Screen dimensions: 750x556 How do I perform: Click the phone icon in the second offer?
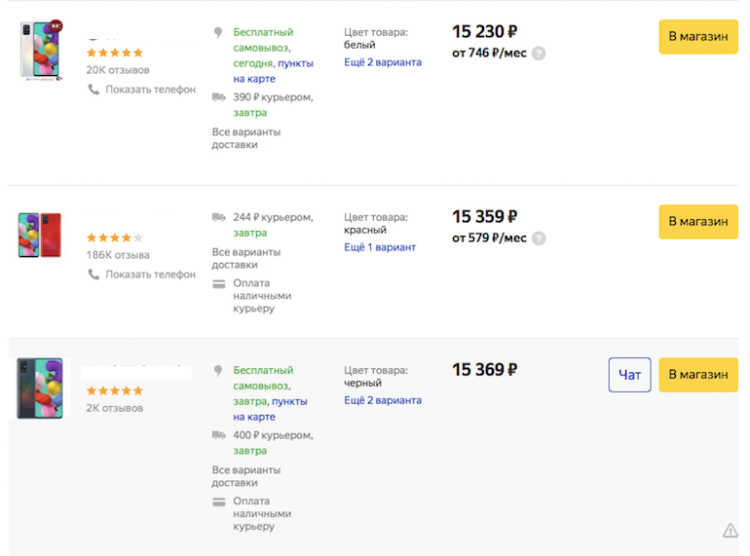pos(94,275)
